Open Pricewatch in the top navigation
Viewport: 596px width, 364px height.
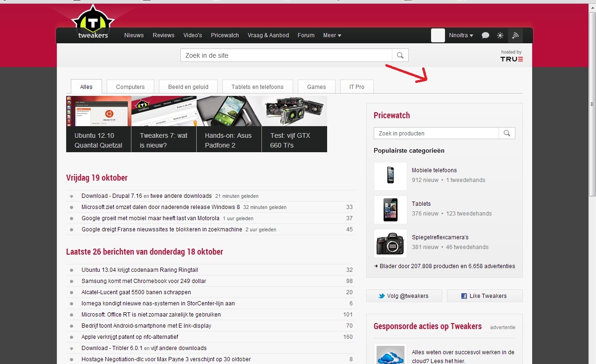(x=225, y=35)
